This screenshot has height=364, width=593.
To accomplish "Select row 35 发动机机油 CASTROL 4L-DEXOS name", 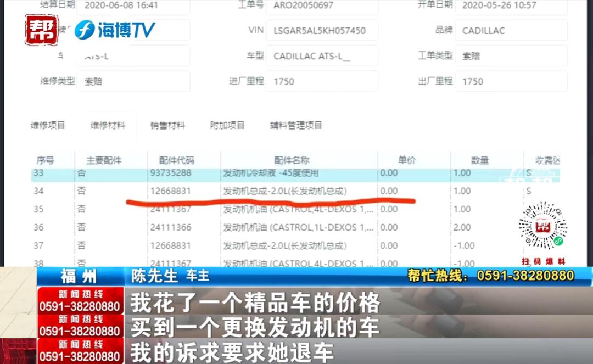I will 298,209.
